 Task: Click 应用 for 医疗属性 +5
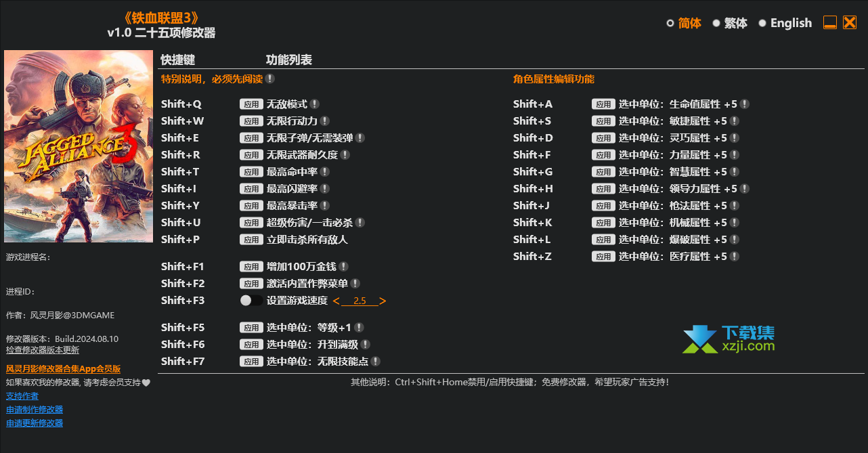coord(604,257)
